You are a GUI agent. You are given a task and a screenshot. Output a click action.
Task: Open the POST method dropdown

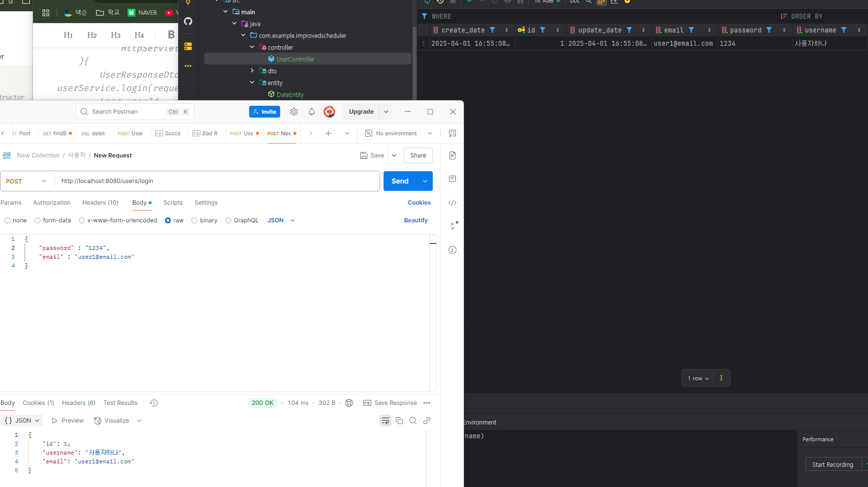click(x=27, y=181)
